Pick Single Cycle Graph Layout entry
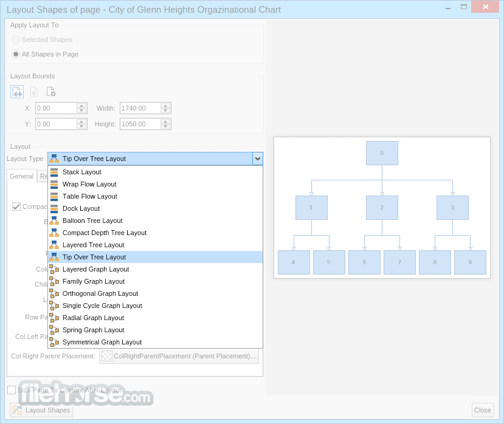This screenshot has height=424, width=504. pyautogui.click(x=155, y=306)
